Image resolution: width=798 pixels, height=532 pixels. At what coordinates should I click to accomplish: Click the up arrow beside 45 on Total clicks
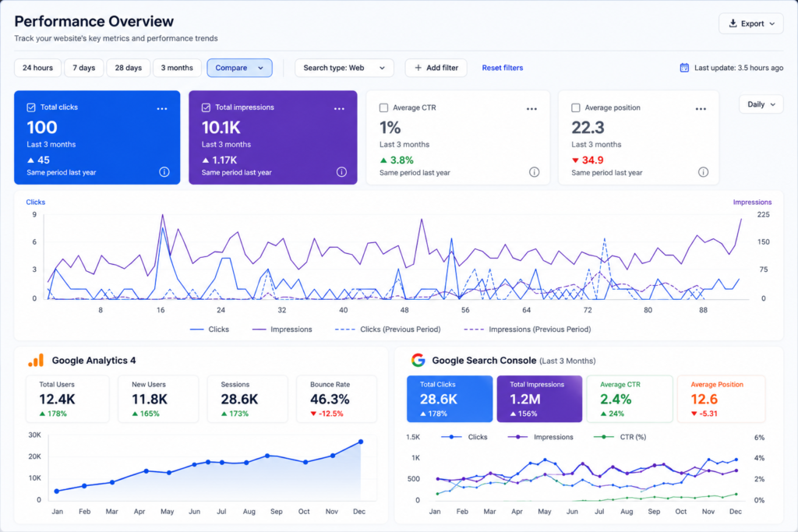(30, 160)
